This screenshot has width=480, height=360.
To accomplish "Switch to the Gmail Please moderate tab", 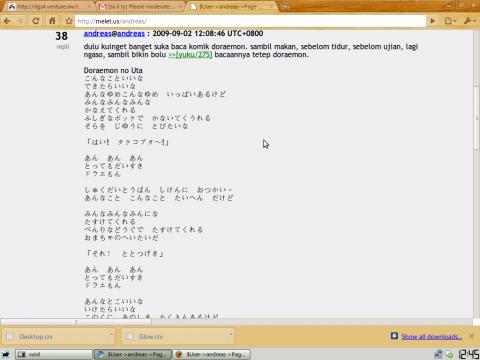I will coord(140,7).
